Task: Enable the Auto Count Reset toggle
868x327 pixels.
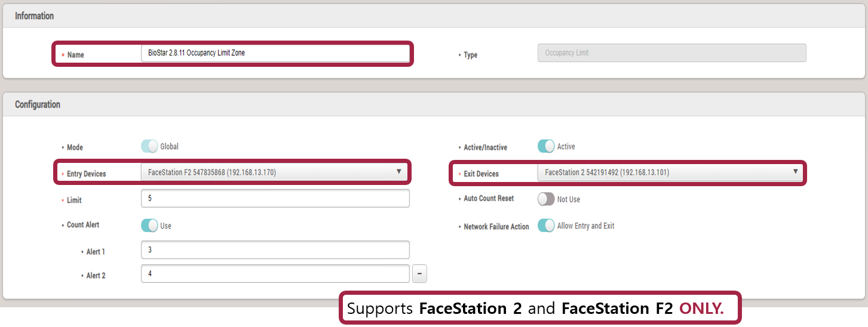Action: click(546, 199)
